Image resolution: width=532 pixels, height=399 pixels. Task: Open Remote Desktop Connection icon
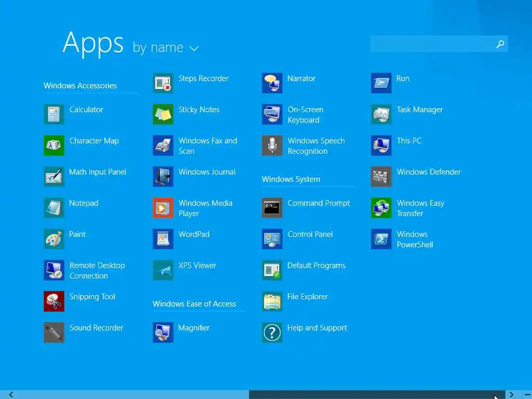(x=54, y=270)
